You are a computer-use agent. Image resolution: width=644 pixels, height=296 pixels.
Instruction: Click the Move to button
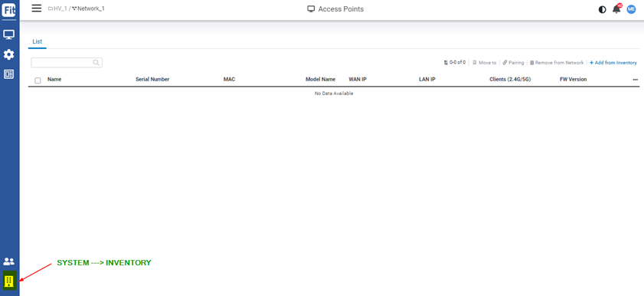484,63
